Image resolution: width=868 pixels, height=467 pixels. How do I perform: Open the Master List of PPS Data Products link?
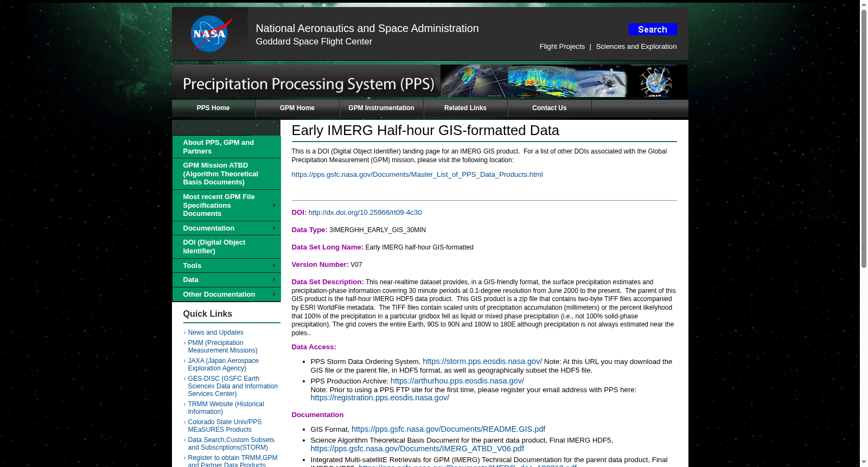[x=417, y=175]
